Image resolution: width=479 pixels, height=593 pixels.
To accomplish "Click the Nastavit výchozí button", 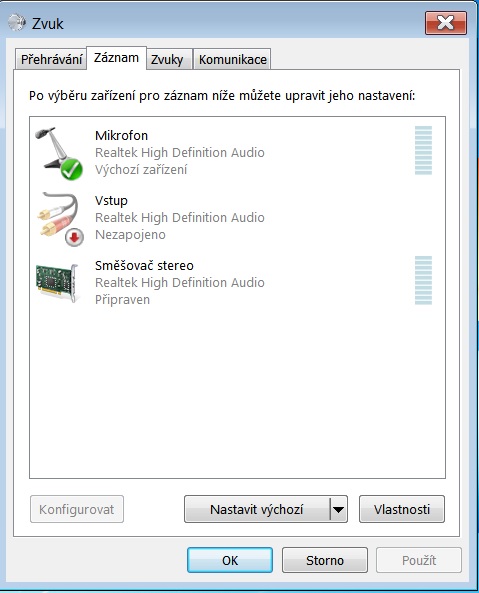I will point(257,509).
